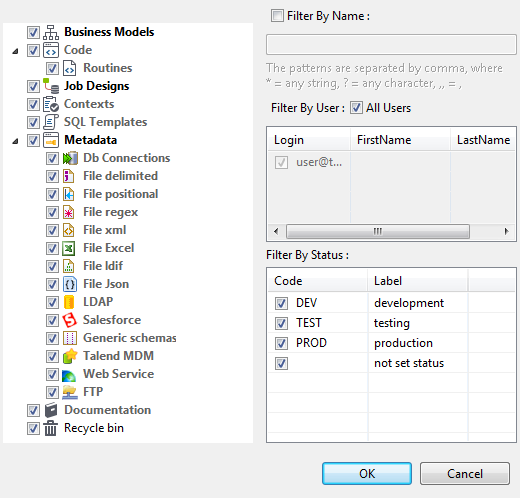This screenshot has height=498, width=520.
Task: Click the Talend MDM star icon
Action: pyautogui.click(x=70, y=356)
